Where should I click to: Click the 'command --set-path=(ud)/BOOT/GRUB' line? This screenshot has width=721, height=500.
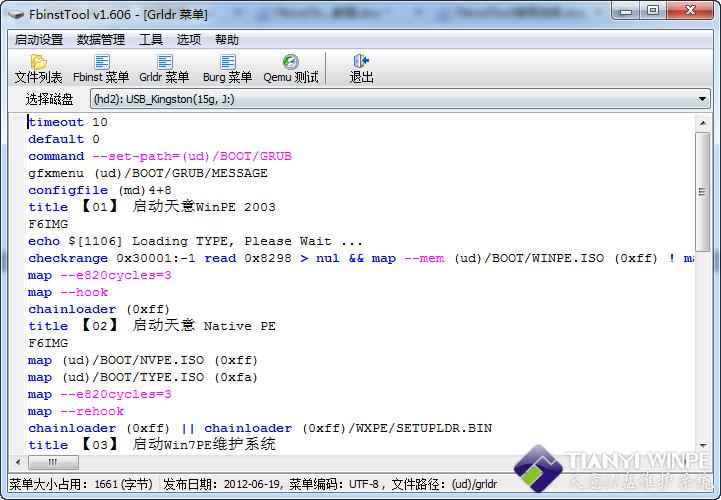pyautogui.click(x=160, y=156)
